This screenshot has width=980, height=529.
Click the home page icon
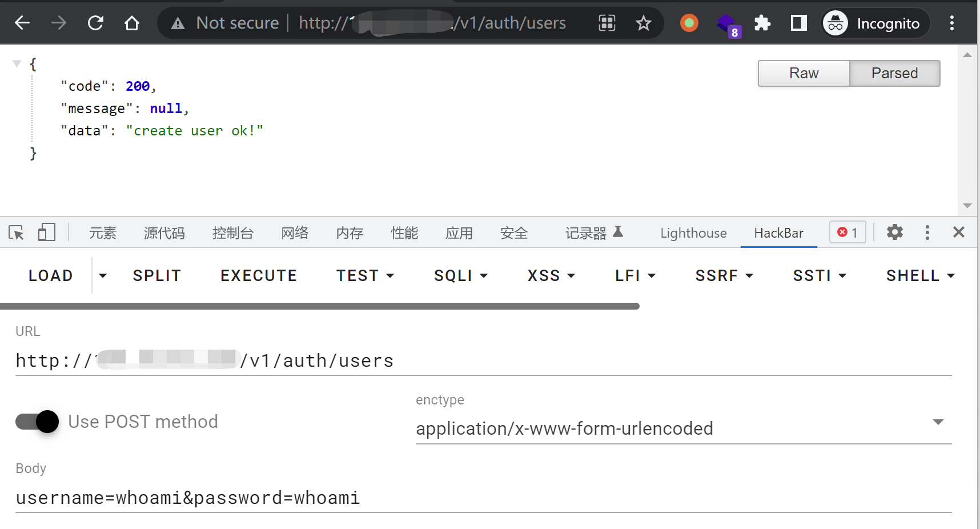[x=132, y=23]
